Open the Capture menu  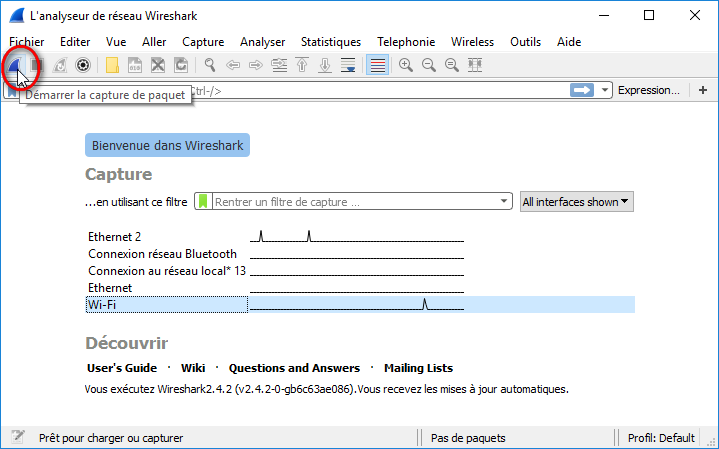(203, 42)
